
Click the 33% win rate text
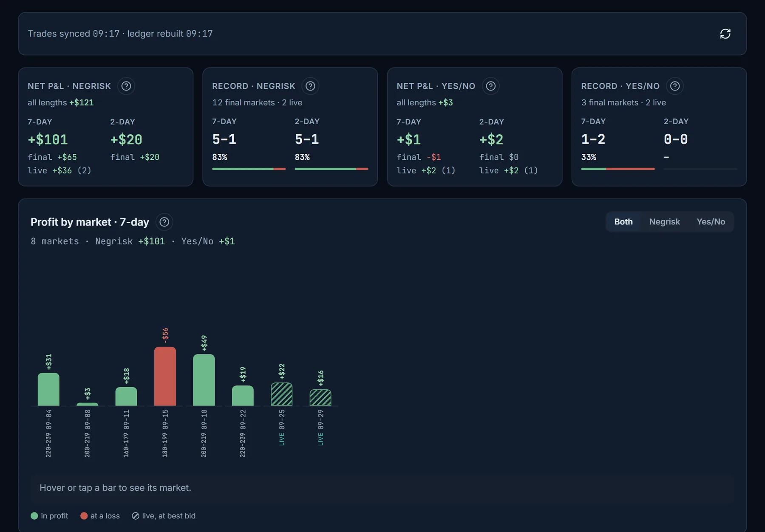coord(589,157)
